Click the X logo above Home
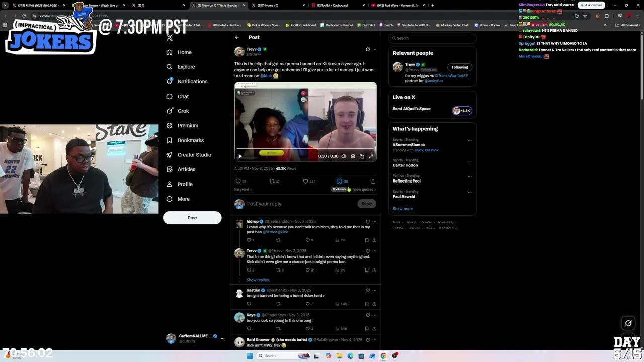 point(170,37)
